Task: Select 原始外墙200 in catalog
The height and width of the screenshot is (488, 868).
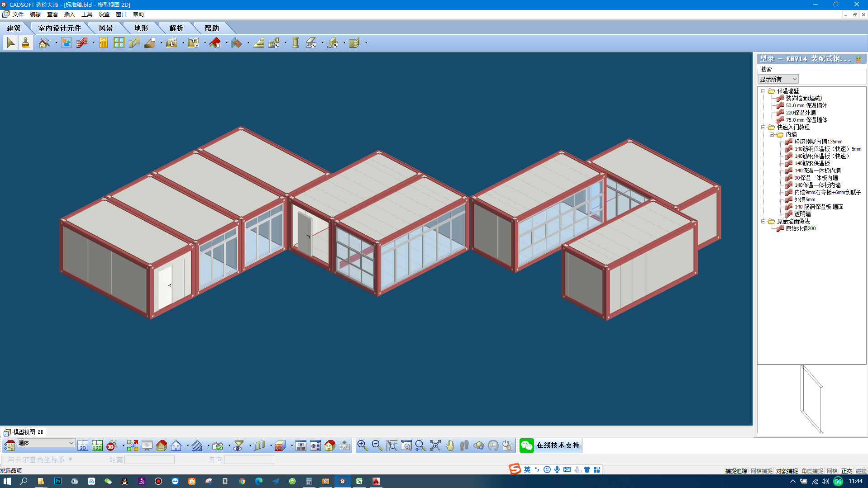Action: (801, 228)
